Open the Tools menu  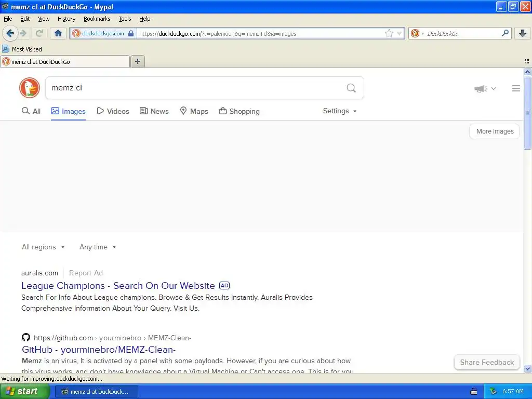125,19
